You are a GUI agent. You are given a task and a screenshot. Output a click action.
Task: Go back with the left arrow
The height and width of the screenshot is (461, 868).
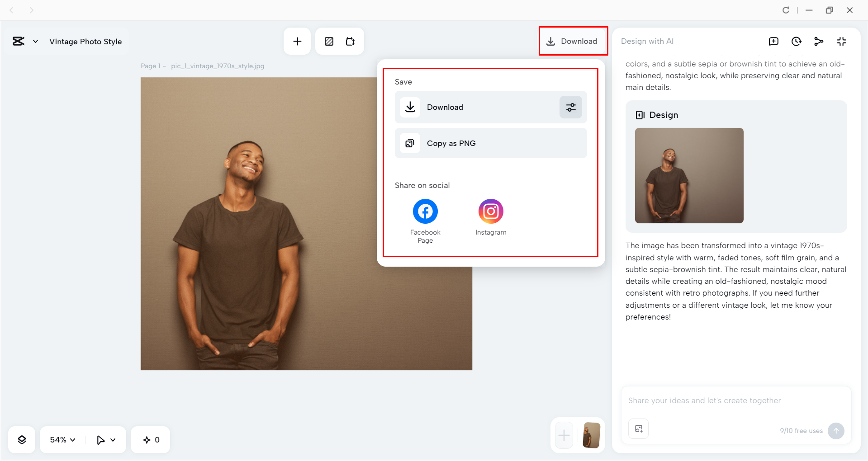click(12, 10)
